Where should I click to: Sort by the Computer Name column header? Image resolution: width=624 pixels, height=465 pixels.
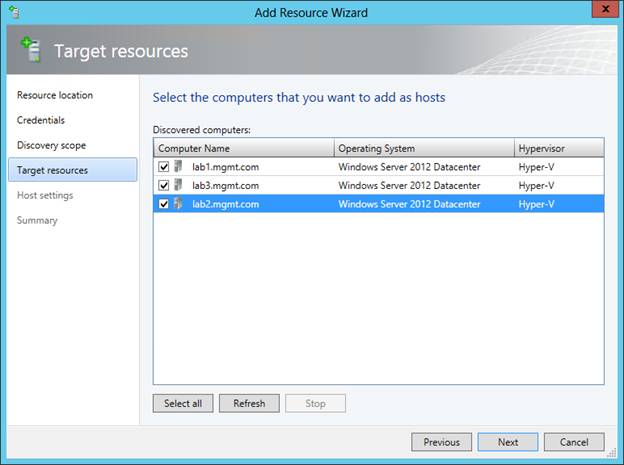click(244, 148)
